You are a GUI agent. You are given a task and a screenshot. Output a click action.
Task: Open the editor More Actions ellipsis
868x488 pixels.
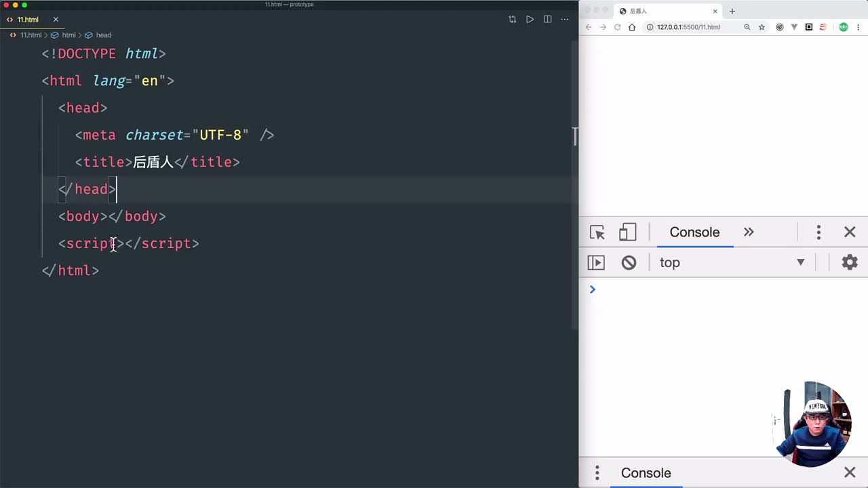565,20
